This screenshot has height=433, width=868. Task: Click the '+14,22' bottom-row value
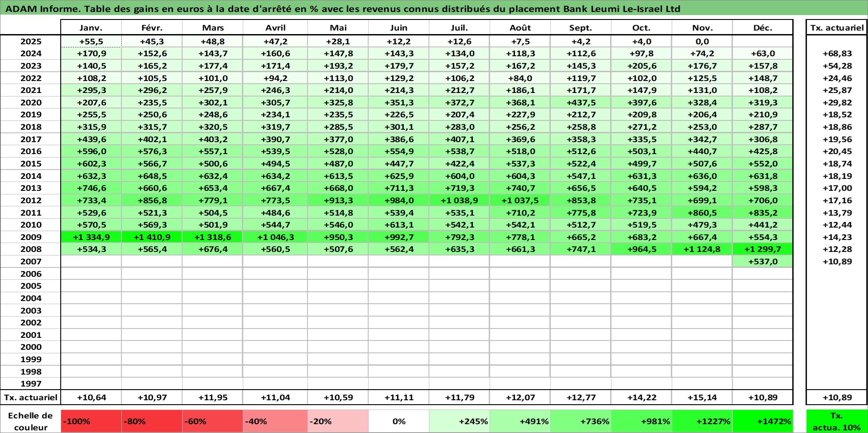click(x=641, y=398)
